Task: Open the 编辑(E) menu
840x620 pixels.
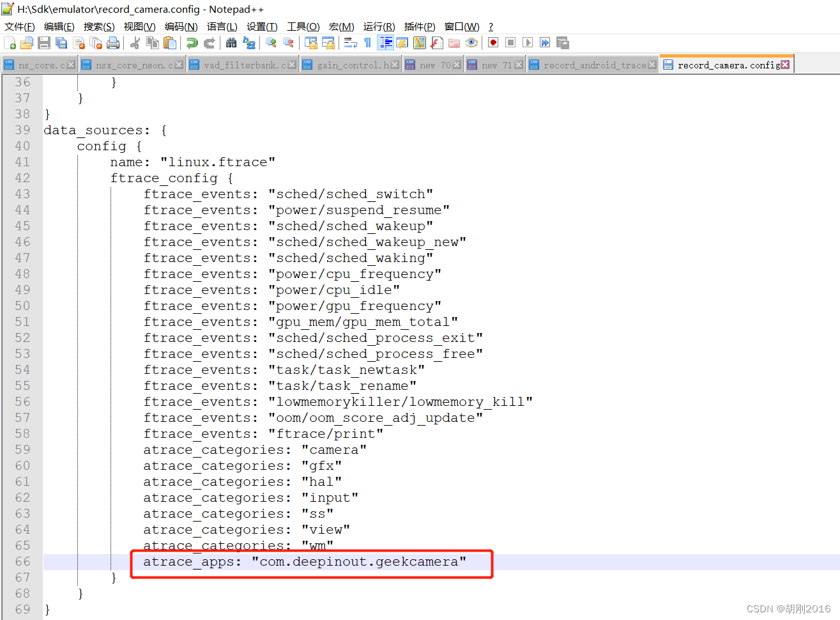Action: [59, 26]
